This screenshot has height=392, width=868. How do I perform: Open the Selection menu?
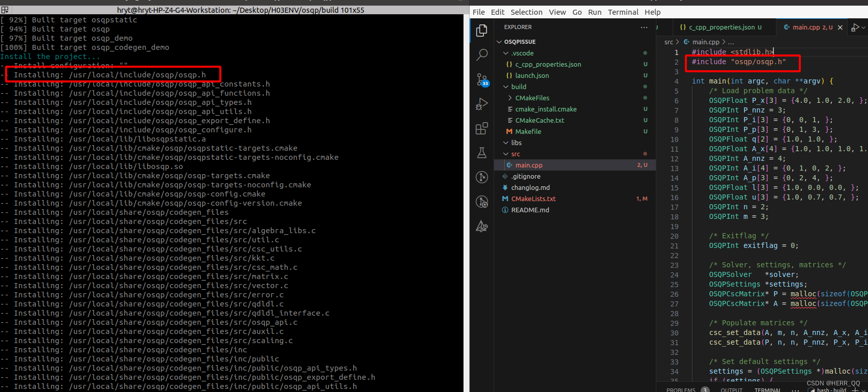coord(527,12)
